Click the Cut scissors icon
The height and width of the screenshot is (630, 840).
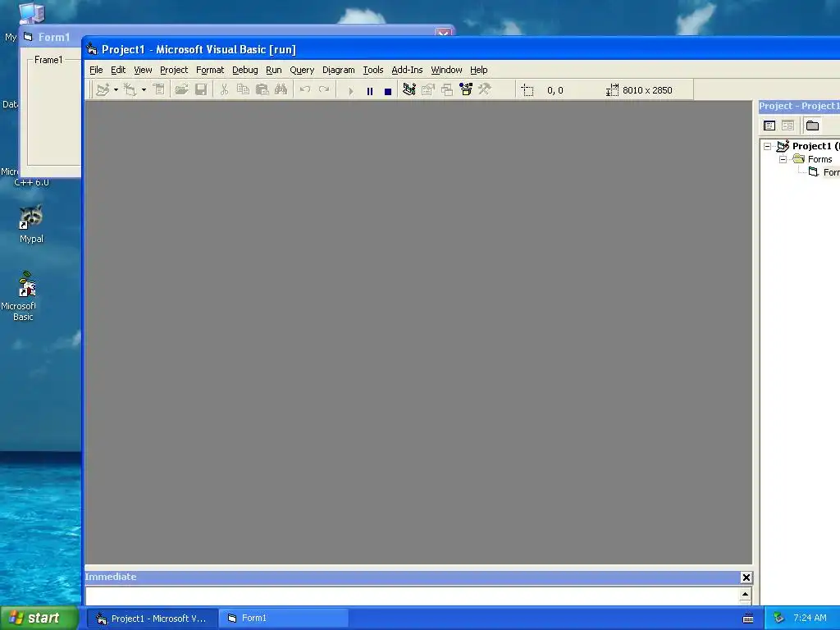[225, 90]
